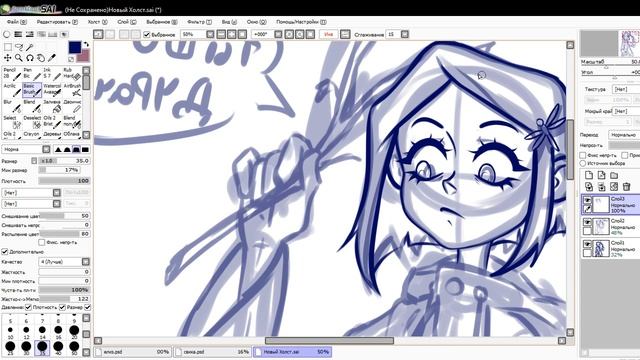Select brush size preset 25
640x360 pixels.
click(x=10, y=347)
